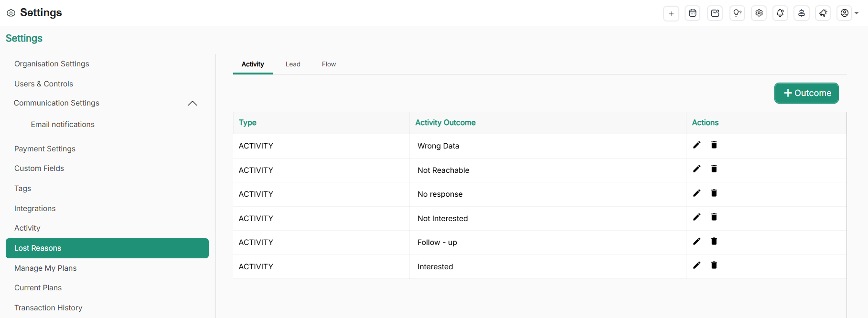Open the calendar icon in top bar

click(x=693, y=13)
